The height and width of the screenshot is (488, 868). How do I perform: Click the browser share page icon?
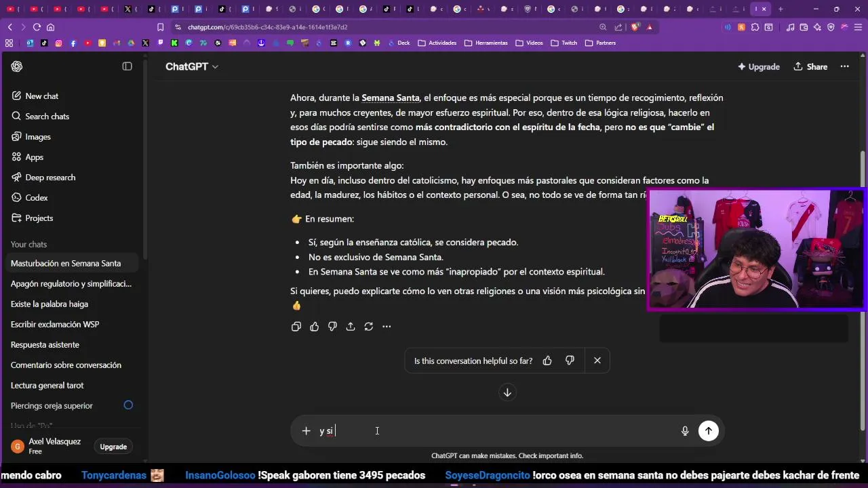618,27
